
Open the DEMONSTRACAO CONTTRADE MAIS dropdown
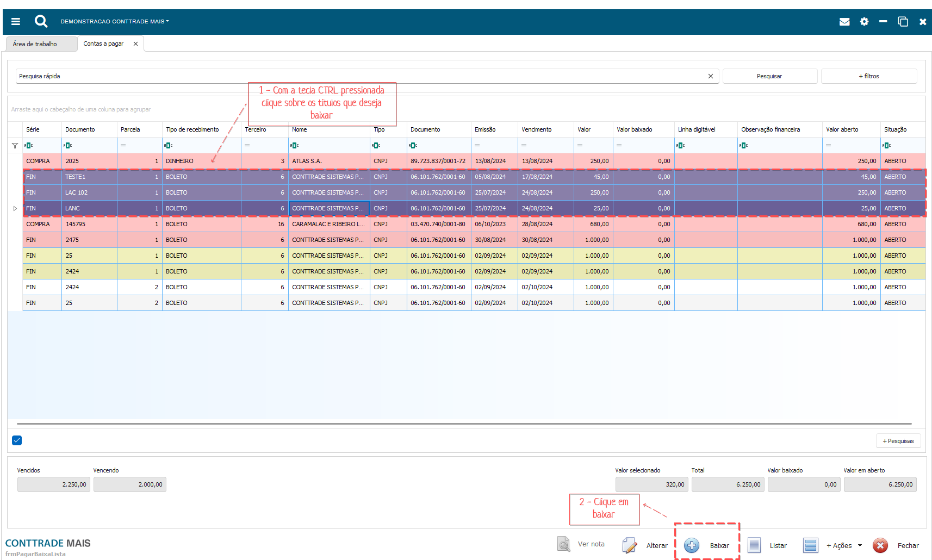[115, 22]
